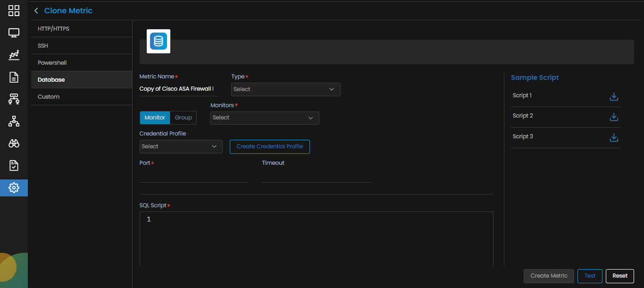The height and width of the screenshot is (288, 644).
Task: Switch to the Group toggle option
Action: (184, 118)
